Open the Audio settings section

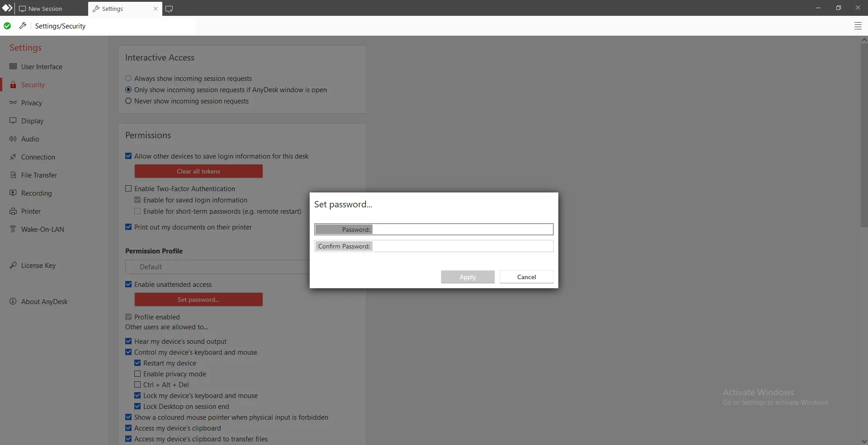point(30,139)
